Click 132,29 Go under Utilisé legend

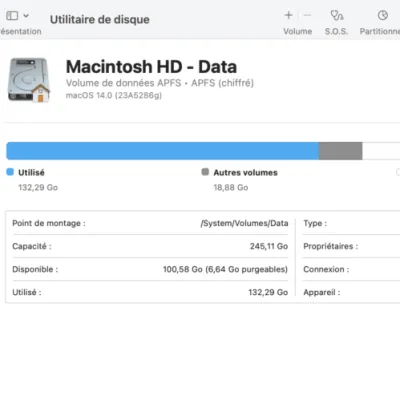click(38, 188)
